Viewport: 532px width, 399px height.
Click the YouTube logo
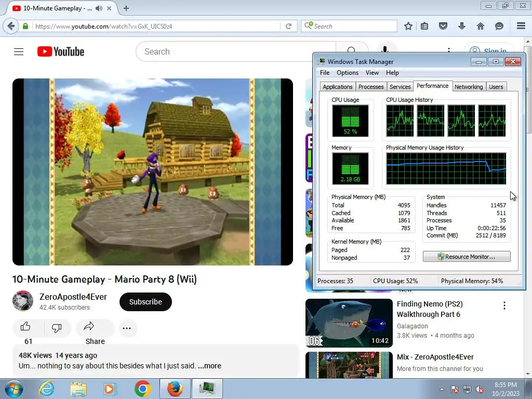[x=61, y=51]
